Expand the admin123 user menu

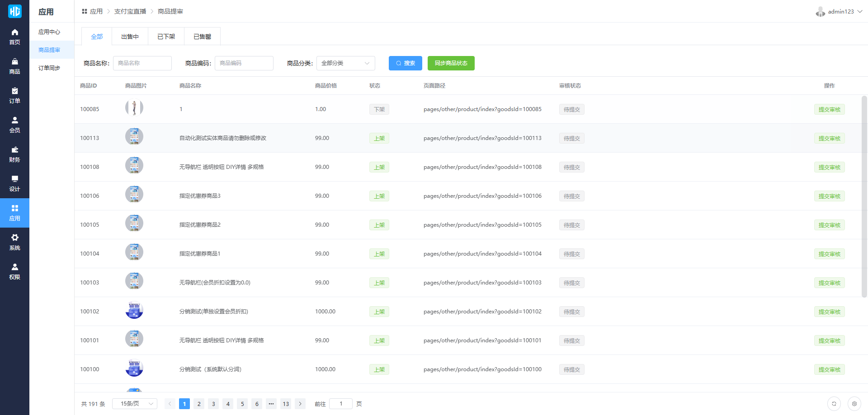[839, 12]
